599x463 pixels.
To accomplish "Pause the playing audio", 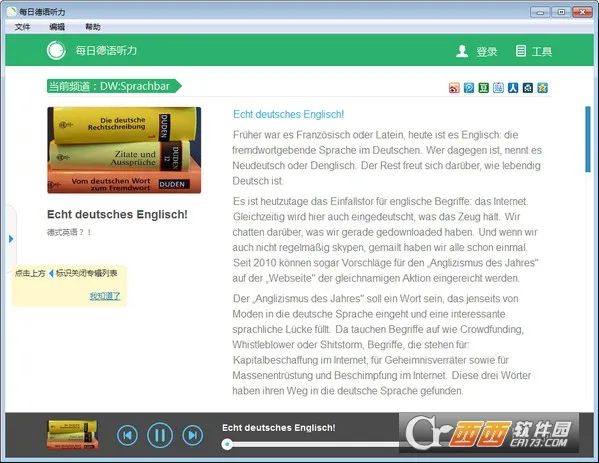I will pos(160,435).
